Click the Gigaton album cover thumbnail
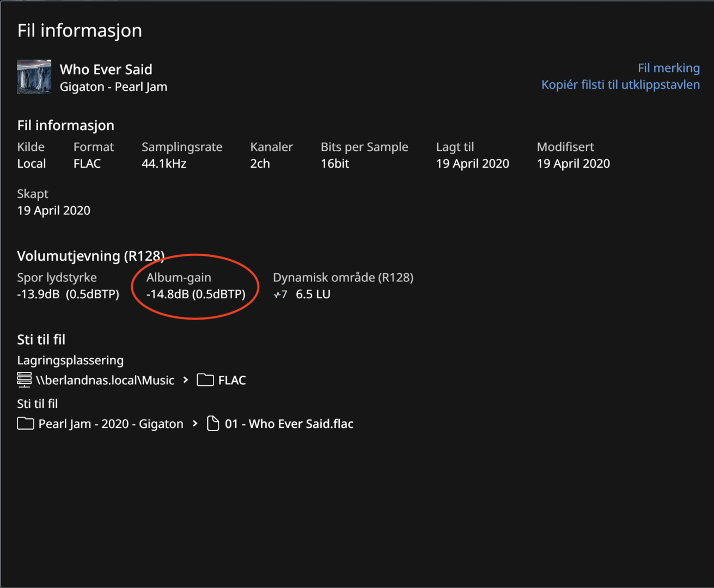Screen dimensions: 714x588 pos(34,77)
